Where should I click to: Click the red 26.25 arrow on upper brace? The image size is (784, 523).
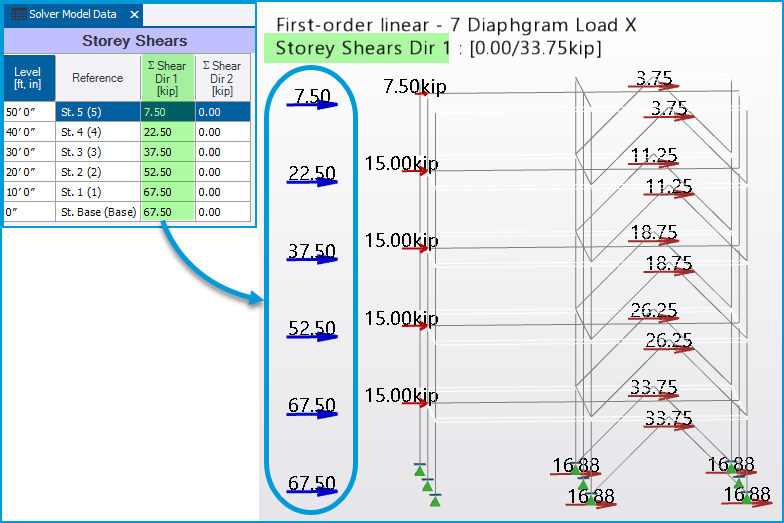(653, 319)
